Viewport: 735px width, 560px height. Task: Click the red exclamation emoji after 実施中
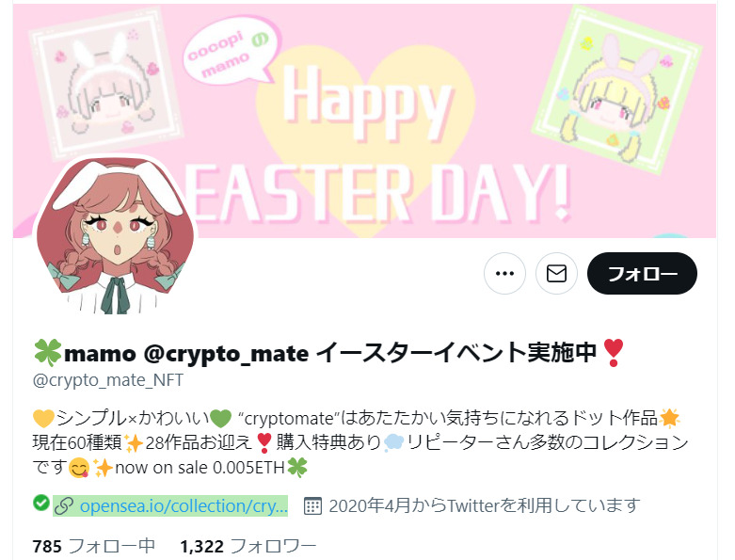click(x=613, y=353)
